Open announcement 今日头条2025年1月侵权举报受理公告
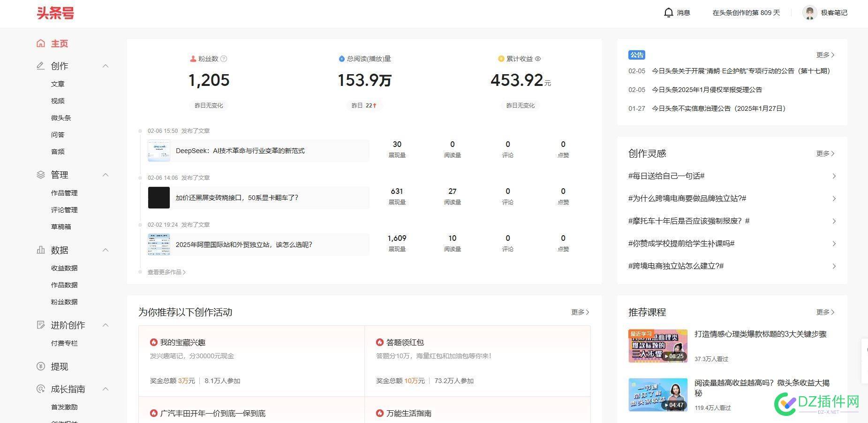Viewport: 868px width, 423px height. point(707,90)
